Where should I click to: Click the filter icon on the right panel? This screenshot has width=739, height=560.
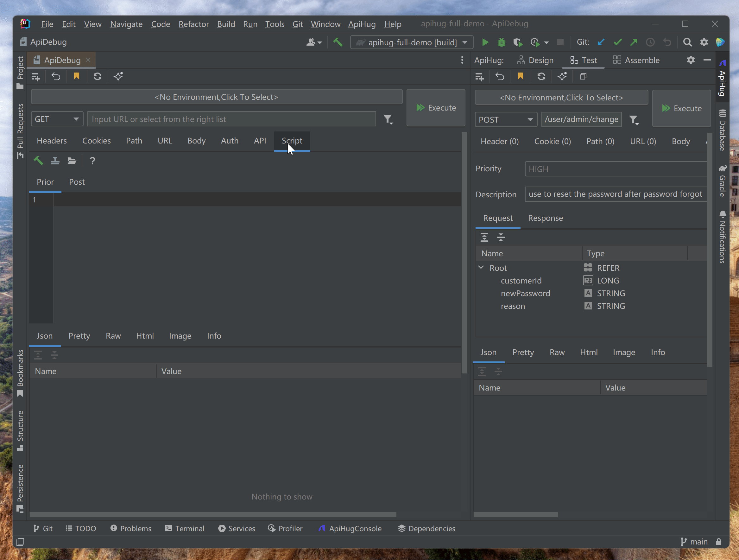634,119
